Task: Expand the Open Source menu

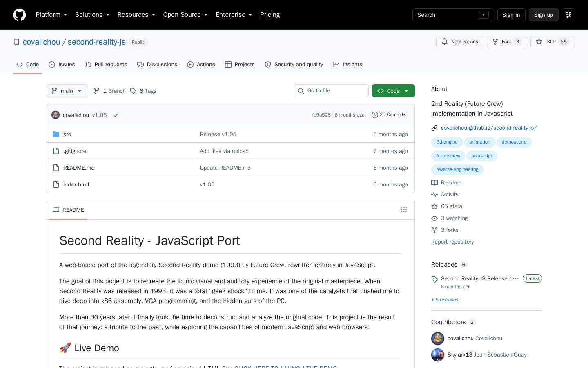Action: [x=185, y=15]
